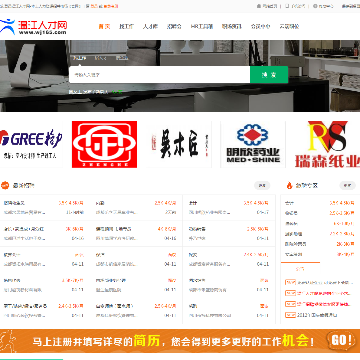The height and width of the screenshot is (360, 360).
Task: Click the 温江人才网 site logo
Action: 33,27
